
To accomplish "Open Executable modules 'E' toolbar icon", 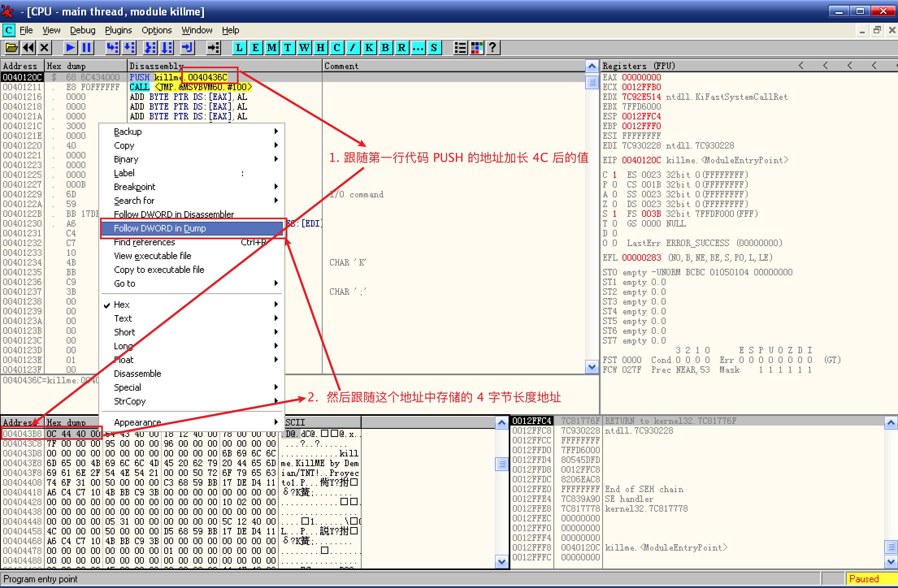I will (256, 48).
